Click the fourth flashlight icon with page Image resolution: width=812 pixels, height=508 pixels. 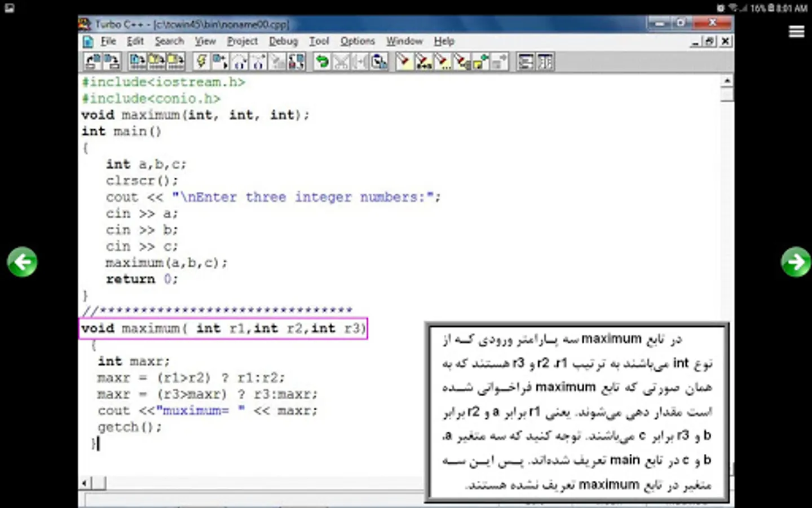click(461, 62)
